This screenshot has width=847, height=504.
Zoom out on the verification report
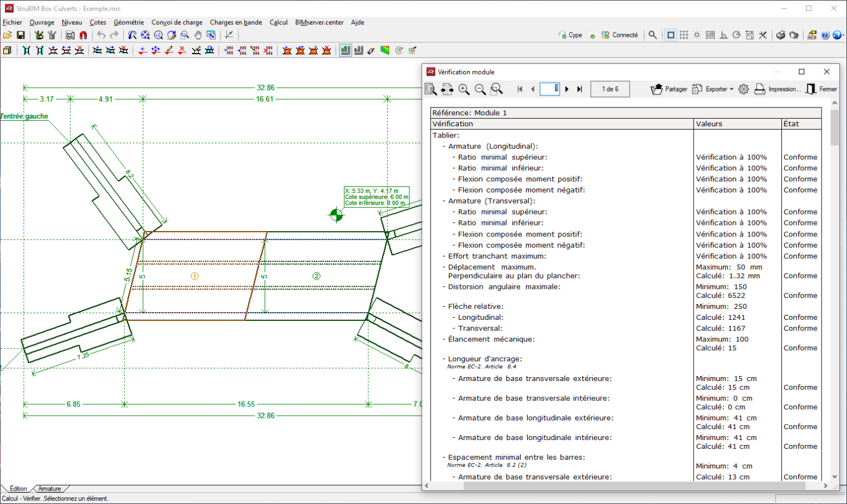tap(480, 89)
